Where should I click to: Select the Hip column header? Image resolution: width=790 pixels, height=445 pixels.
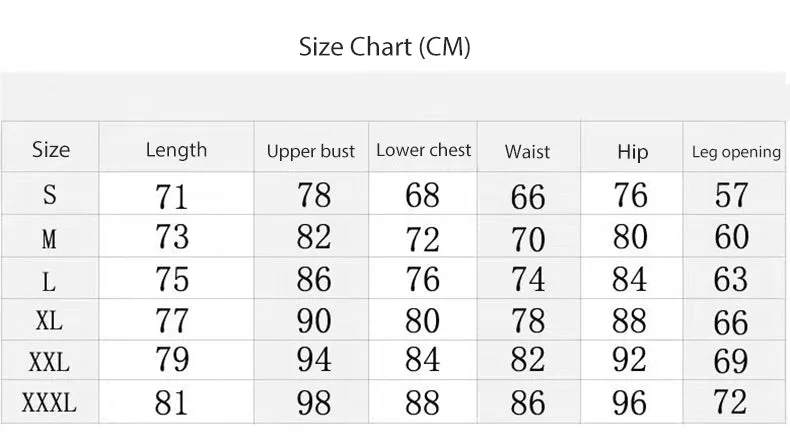tap(632, 152)
